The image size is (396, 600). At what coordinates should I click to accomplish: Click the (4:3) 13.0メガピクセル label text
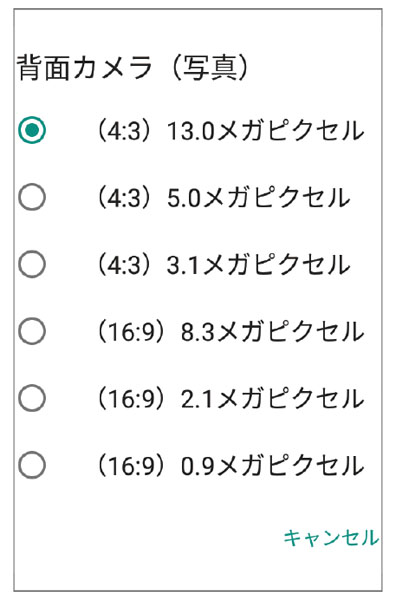click(231, 130)
